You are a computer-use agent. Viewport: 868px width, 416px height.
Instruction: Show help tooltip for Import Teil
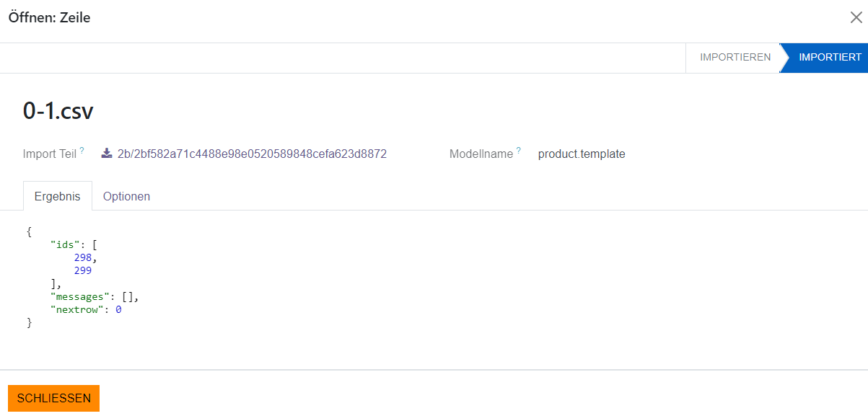[82, 151]
